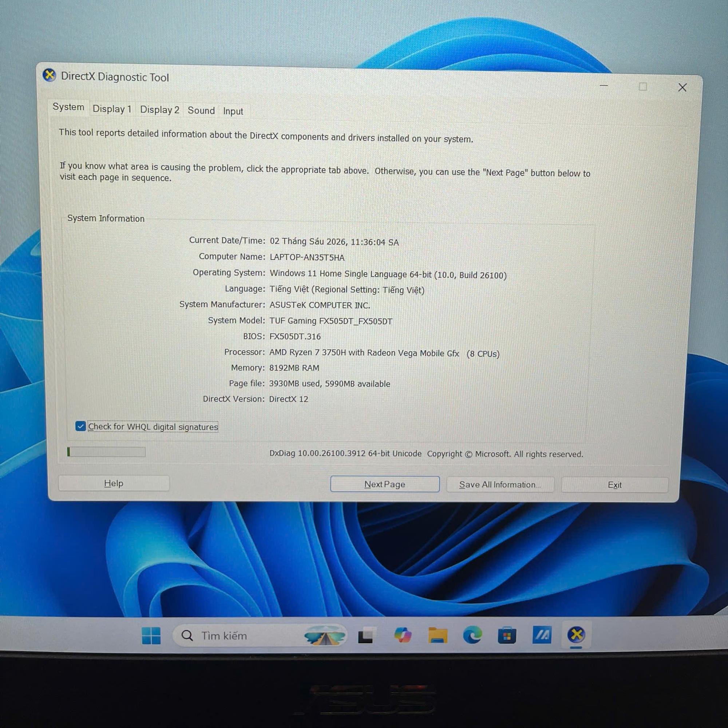Click the DirectX 12 version value
The image size is (728, 728).
288,399
